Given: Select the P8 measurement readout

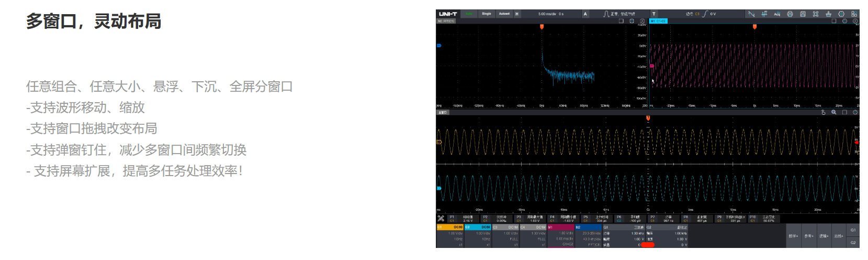Looking at the screenshot, I should [x=696, y=219].
